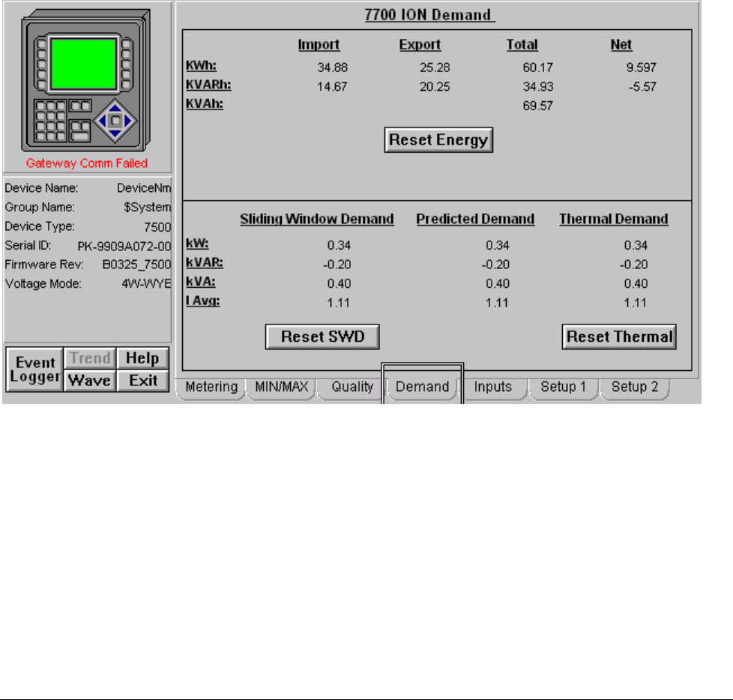Click the KWh total value 60.17
This screenshot has width=733, height=700.
(537, 67)
